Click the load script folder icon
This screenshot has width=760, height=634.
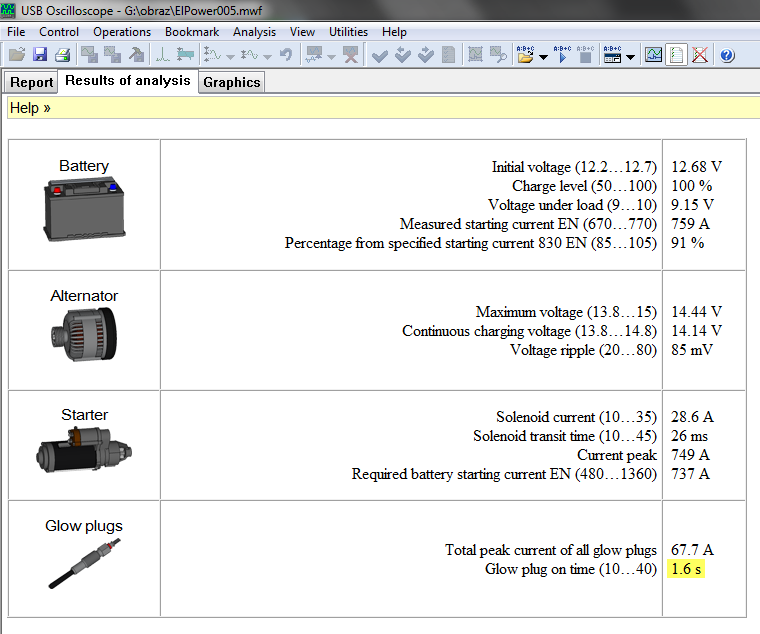(x=525, y=55)
